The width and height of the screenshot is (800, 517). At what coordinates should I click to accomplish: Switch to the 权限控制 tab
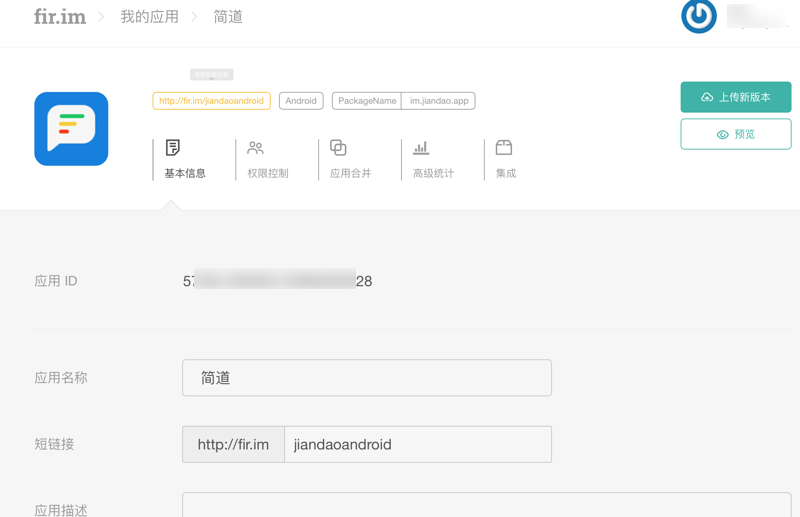[268, 173]
